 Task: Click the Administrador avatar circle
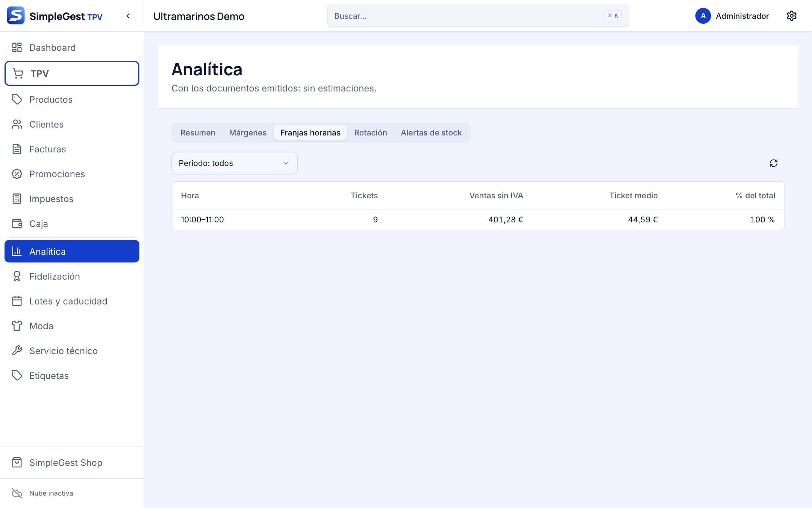[x=703, y=16]
